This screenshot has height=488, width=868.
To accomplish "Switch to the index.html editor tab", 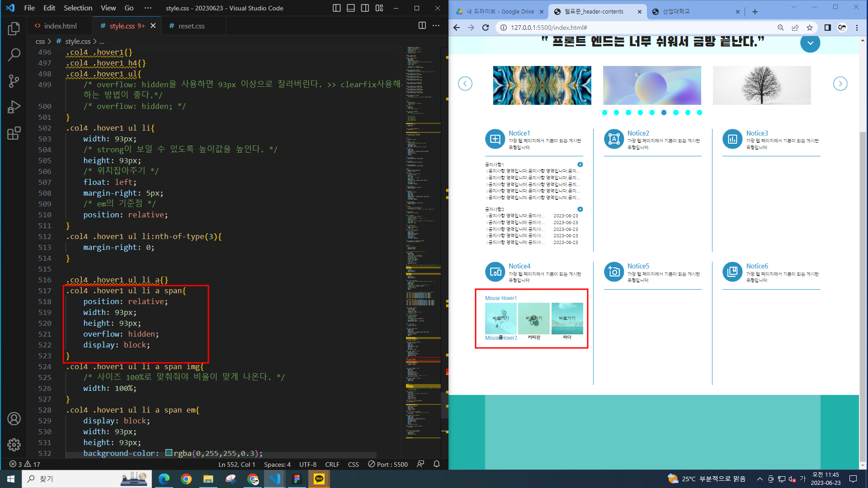I will coord(60,26).
